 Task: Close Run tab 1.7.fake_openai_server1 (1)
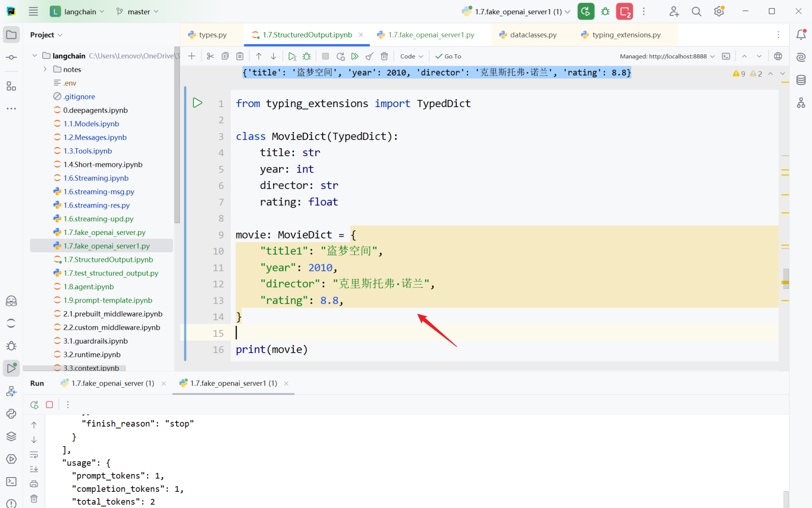tap(286, 383)
